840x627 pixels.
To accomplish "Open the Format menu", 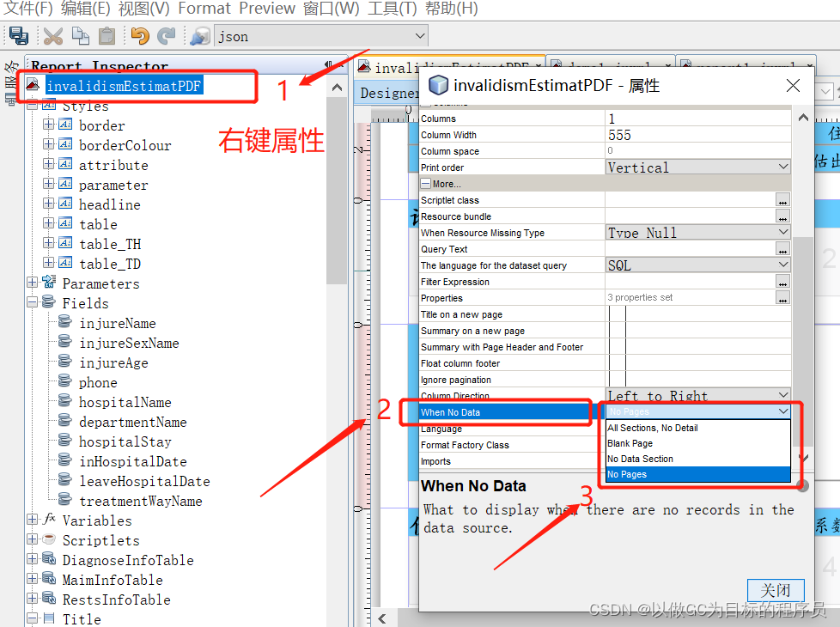I will (x=204, y=9).
